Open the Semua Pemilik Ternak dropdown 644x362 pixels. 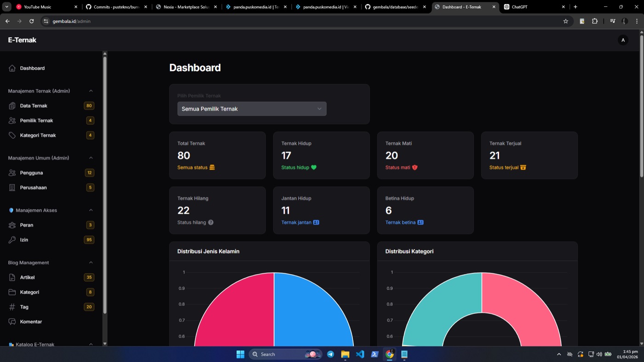(252, 109)
